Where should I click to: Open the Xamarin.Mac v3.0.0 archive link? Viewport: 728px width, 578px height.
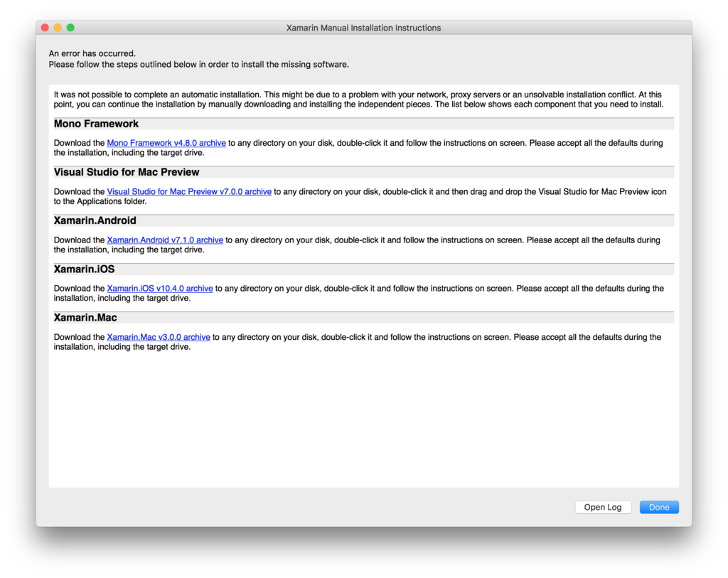[x=159, y=337]
